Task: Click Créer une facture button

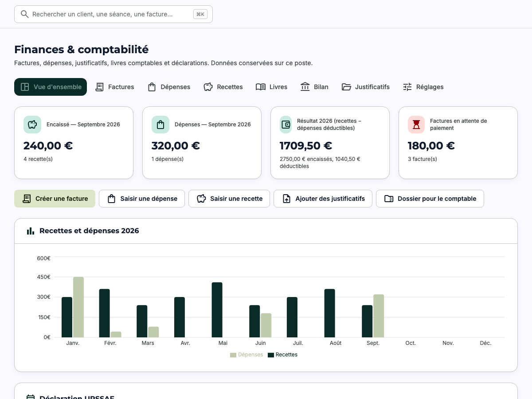Action: tap(55, 199)
